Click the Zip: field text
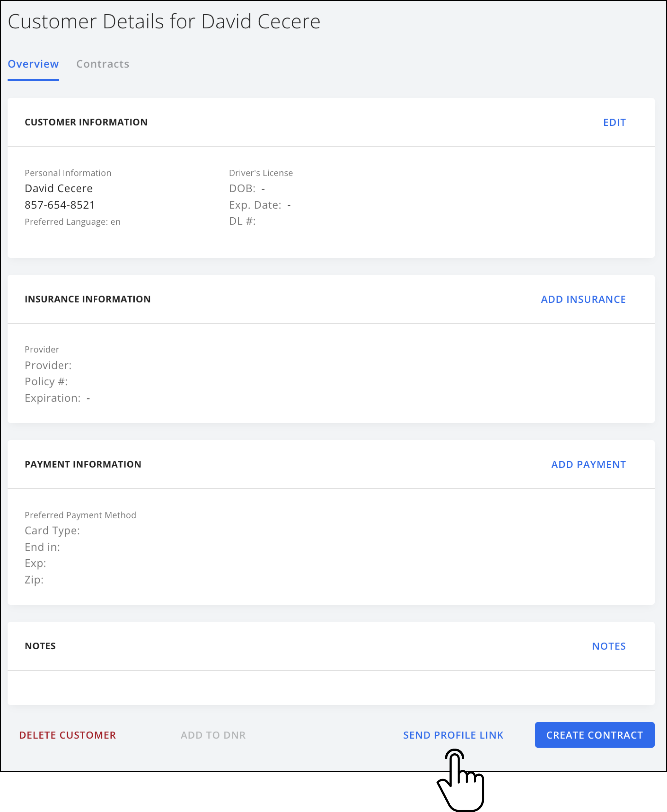The width and height of the screenshot is (667, 812). [34, 580]
